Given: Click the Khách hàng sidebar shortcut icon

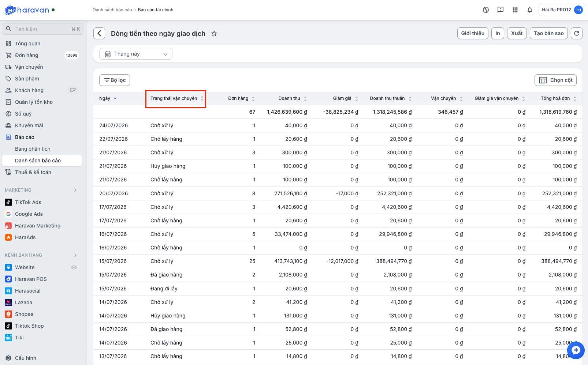Looking at the screenshot, I should tap(73, 90).
